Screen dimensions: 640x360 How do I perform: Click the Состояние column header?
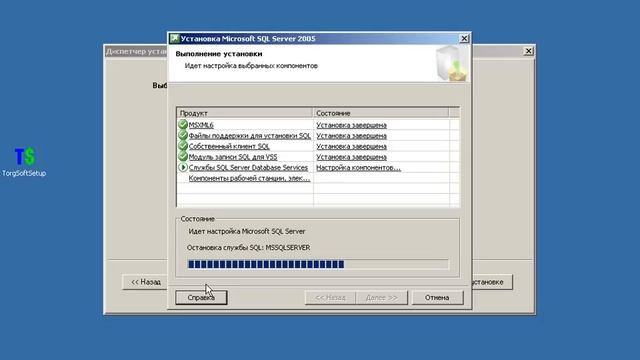pyautogui.click(x=381, y=113)
